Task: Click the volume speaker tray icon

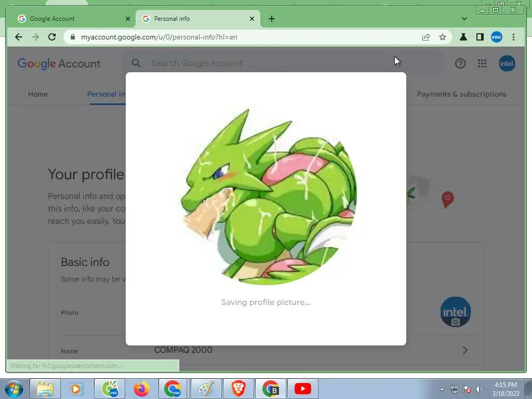Action: tap(480, 389)
